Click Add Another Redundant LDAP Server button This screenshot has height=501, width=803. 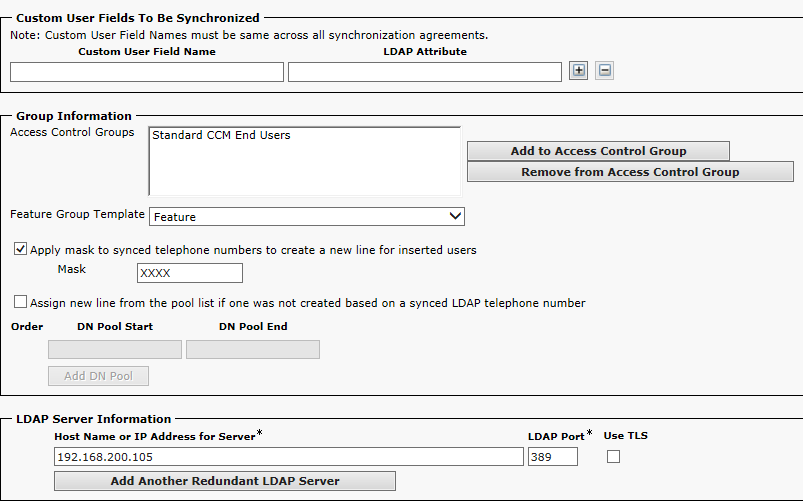225,481
